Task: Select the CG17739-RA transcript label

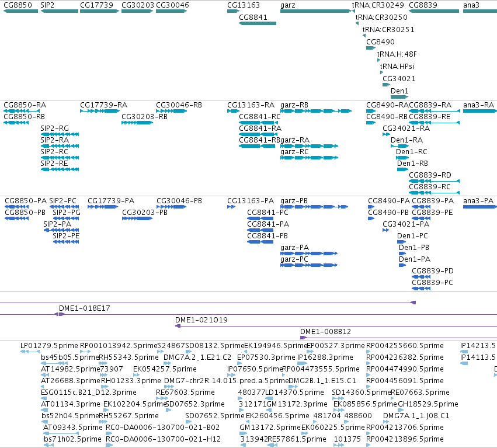Action: pyautogui.click(x=103, y=105)
